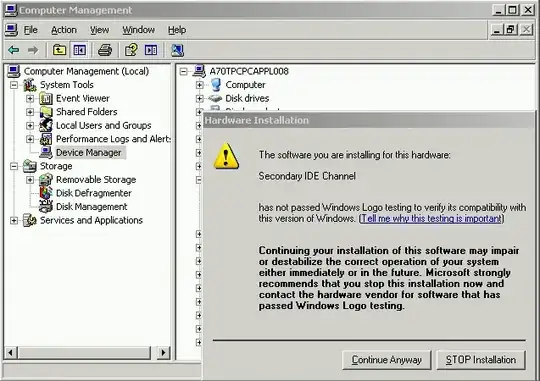This screenshot has width=540, height=381.
Task: Select Event Viewer label in the tree
Action: 83,99
